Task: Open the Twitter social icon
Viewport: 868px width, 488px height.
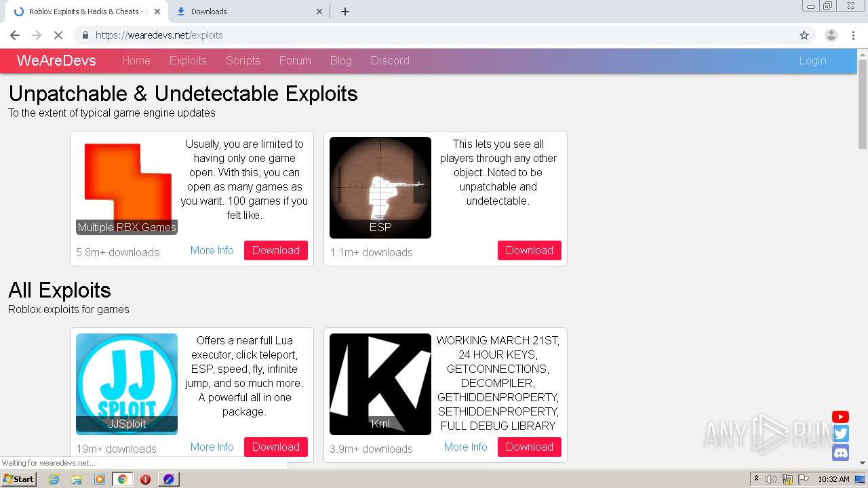Action: coord(841,434)
